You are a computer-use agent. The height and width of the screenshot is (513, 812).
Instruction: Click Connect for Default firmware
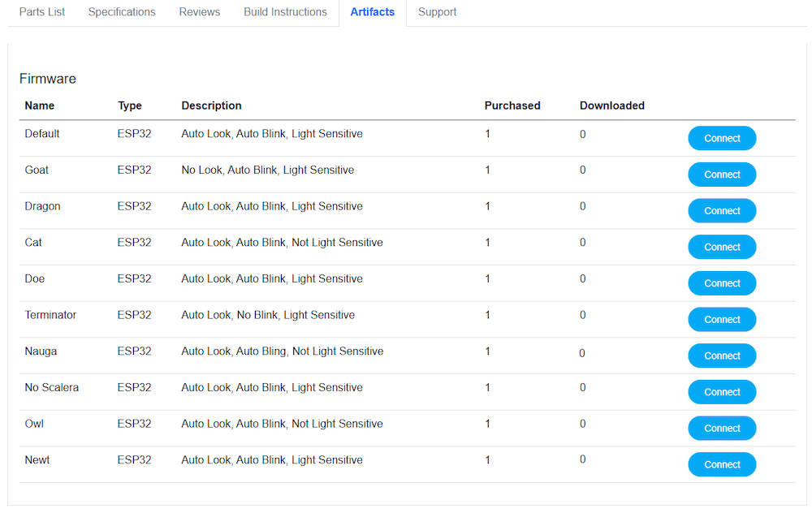(722, 139)
